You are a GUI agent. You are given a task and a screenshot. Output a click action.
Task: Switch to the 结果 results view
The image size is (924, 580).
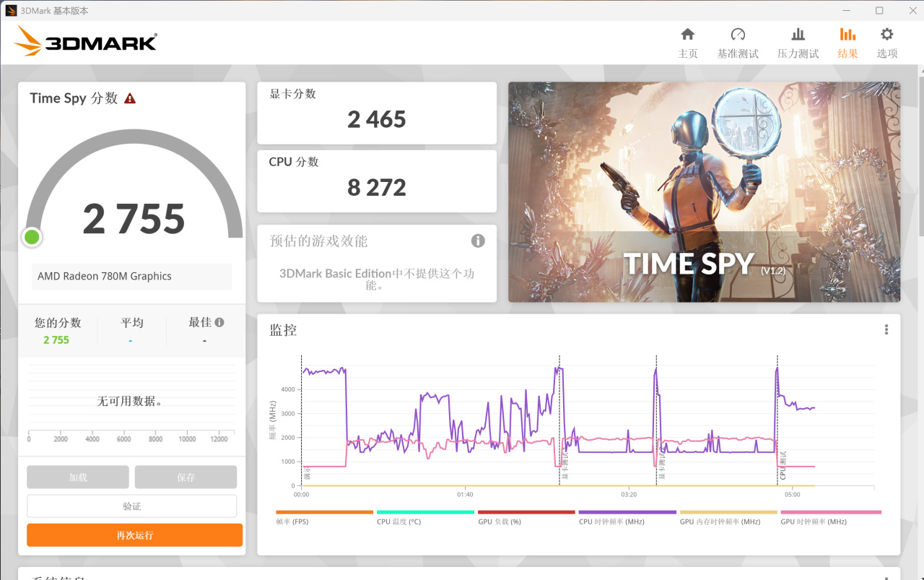tap(847, 43)
